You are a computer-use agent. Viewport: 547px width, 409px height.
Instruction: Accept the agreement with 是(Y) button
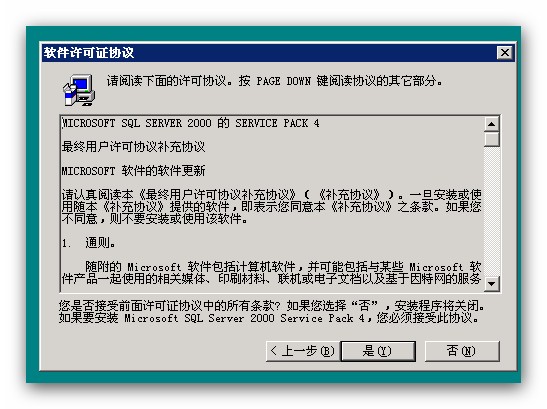point(378,351)
